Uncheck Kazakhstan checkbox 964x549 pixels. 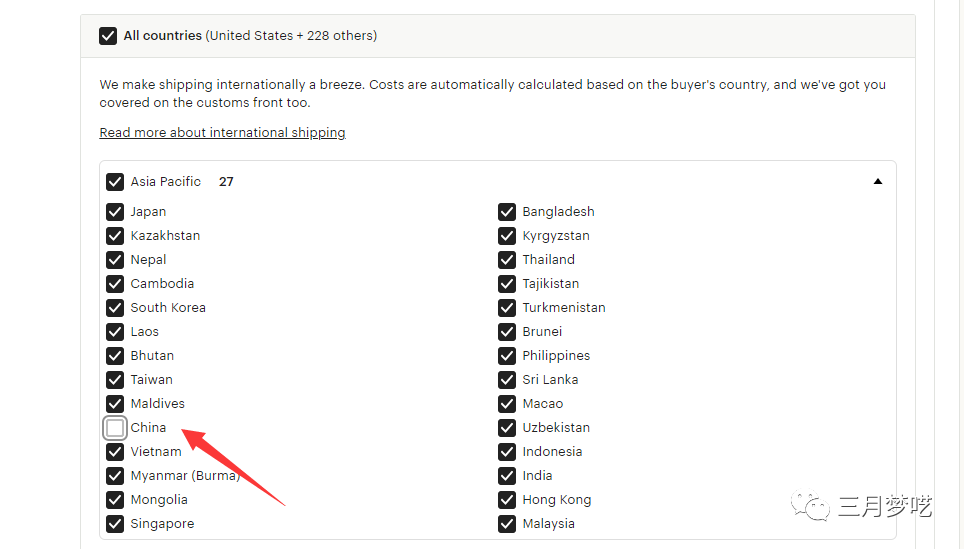click(x=115, y=236)
